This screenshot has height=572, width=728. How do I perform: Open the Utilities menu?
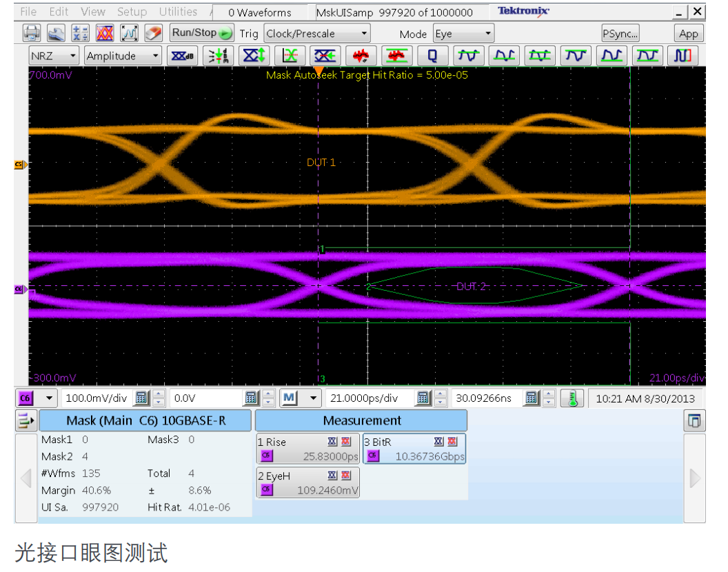178,12
